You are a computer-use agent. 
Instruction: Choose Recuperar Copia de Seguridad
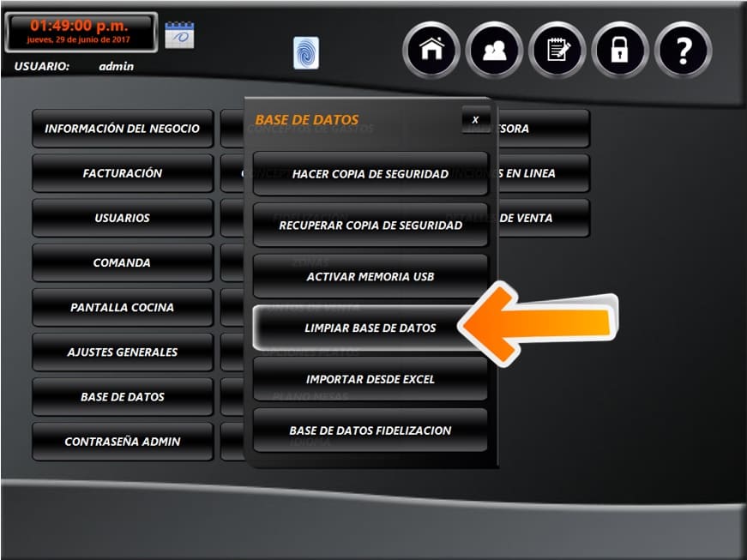coord(370,225)
